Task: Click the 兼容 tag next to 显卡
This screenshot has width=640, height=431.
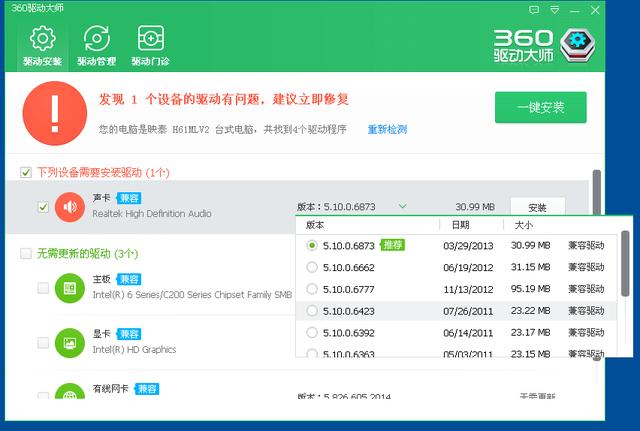Action: [x=129, y=334]
